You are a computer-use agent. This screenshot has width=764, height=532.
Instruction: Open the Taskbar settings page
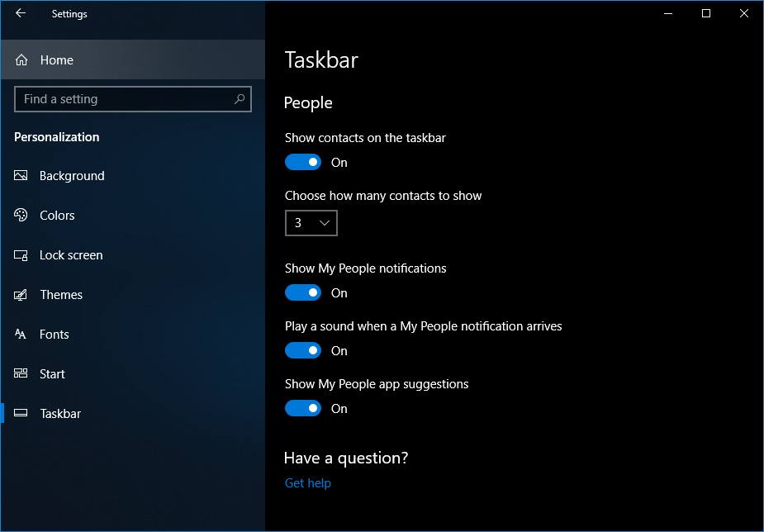coord(60,414)
